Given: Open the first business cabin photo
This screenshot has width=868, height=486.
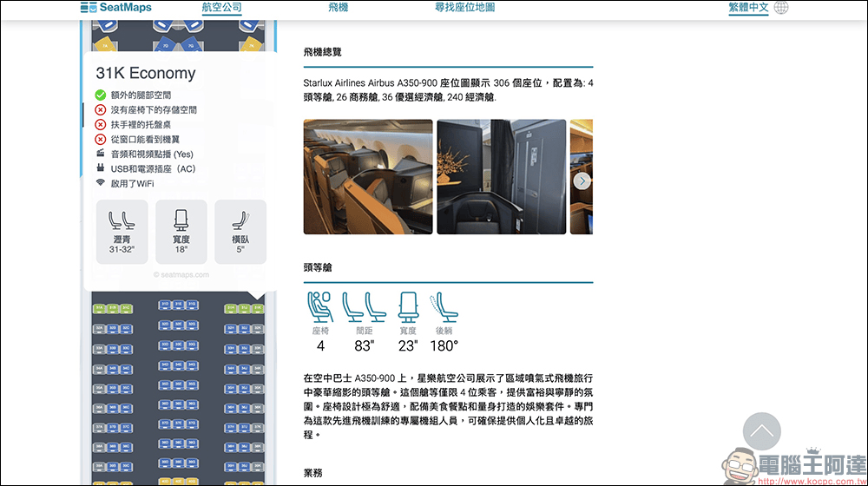Looking at the screenshot, I should [x=368, y=176].
